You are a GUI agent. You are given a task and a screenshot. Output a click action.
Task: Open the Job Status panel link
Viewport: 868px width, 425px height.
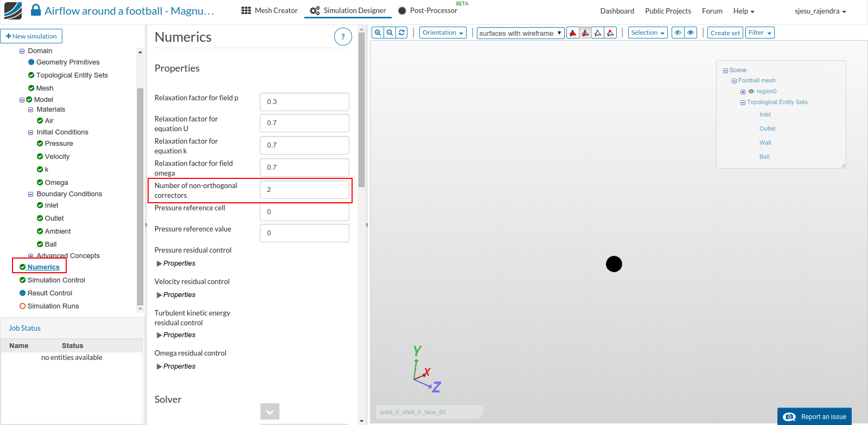pyautogui.click(x=24, y=329)
